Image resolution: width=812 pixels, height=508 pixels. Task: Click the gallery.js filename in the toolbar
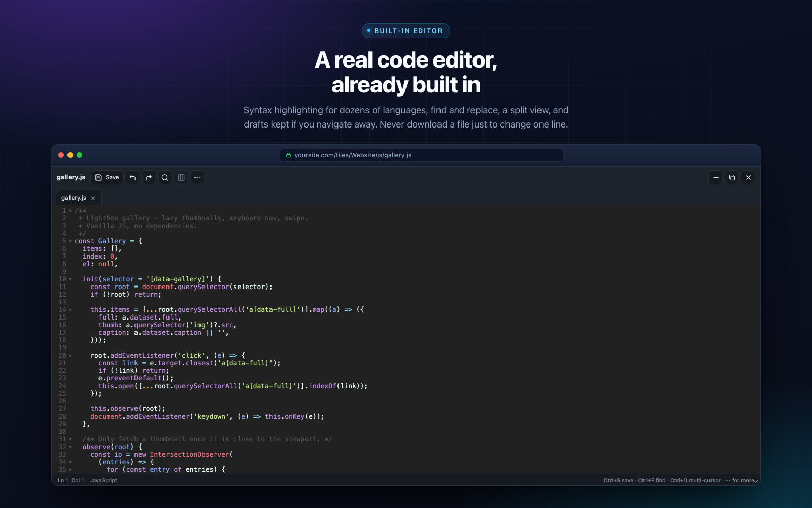click(71, 177)
